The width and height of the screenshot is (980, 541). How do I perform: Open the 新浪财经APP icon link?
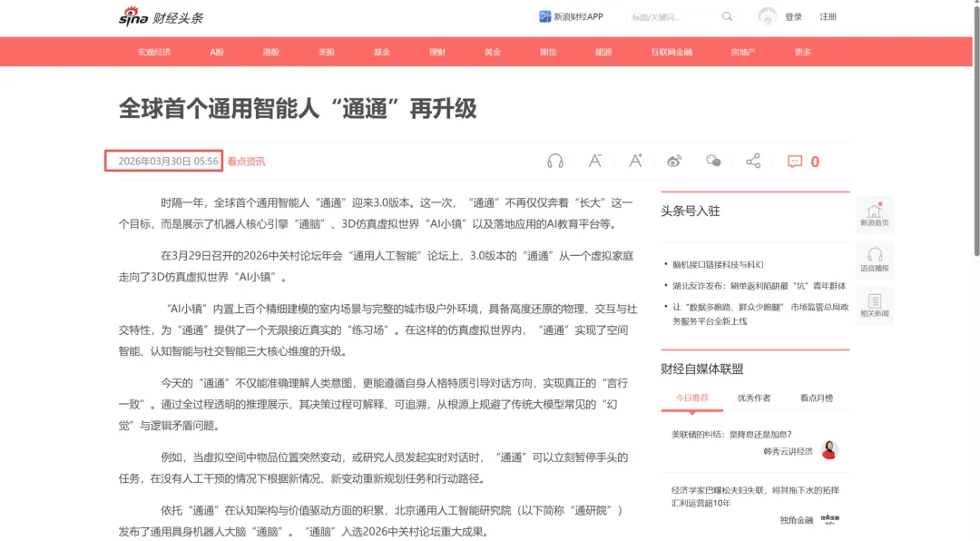click(x=545, y=17)
